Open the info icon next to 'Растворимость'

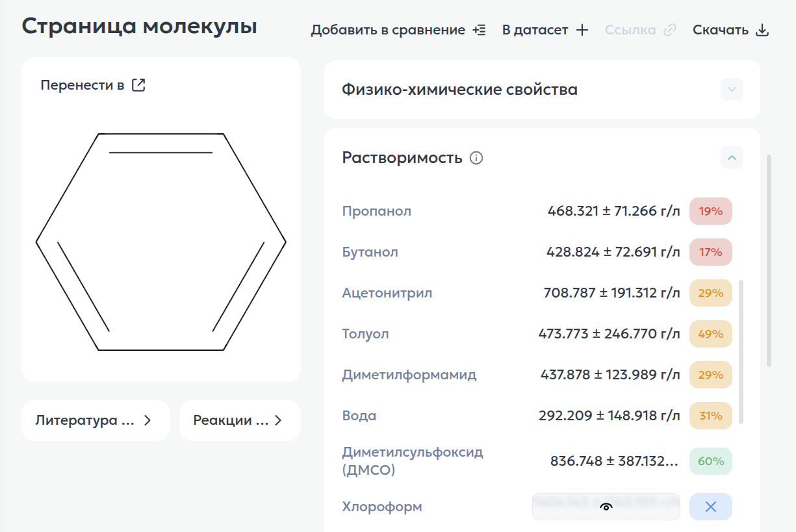coord(476,158)
